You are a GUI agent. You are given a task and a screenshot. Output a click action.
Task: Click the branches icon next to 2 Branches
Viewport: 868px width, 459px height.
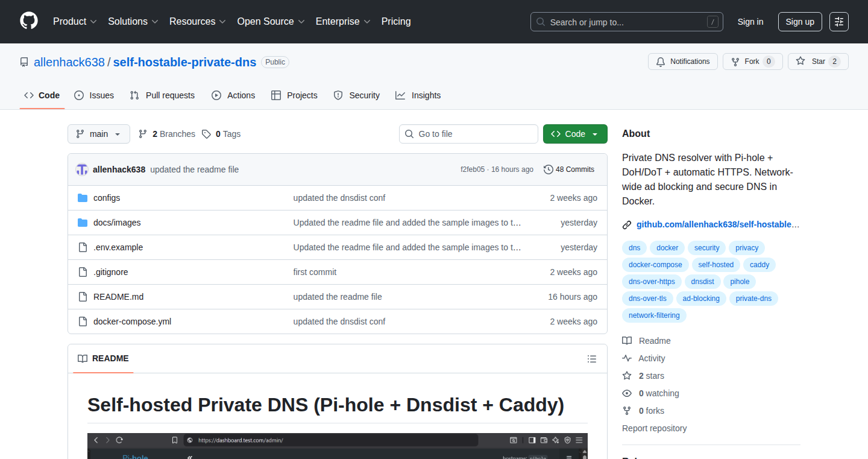143,134
